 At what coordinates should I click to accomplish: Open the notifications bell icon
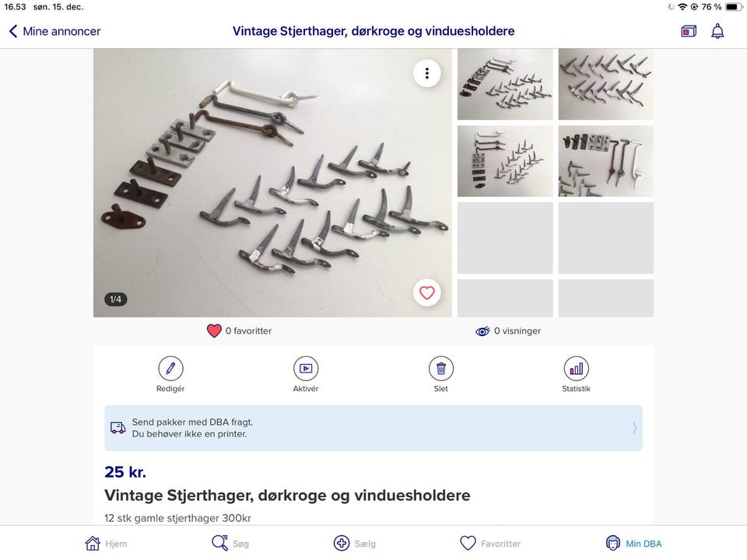[x=717, y=31]
